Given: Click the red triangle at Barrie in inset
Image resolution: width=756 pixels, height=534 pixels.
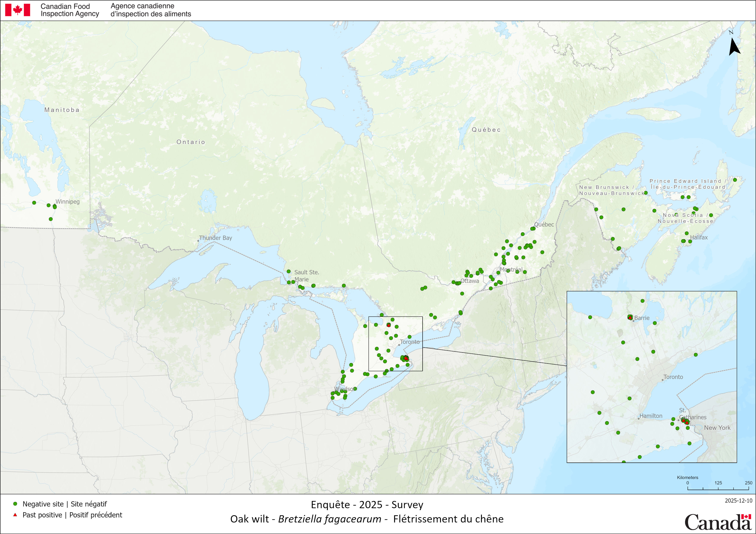Looking at the screenshot, I should click(630, 318).
